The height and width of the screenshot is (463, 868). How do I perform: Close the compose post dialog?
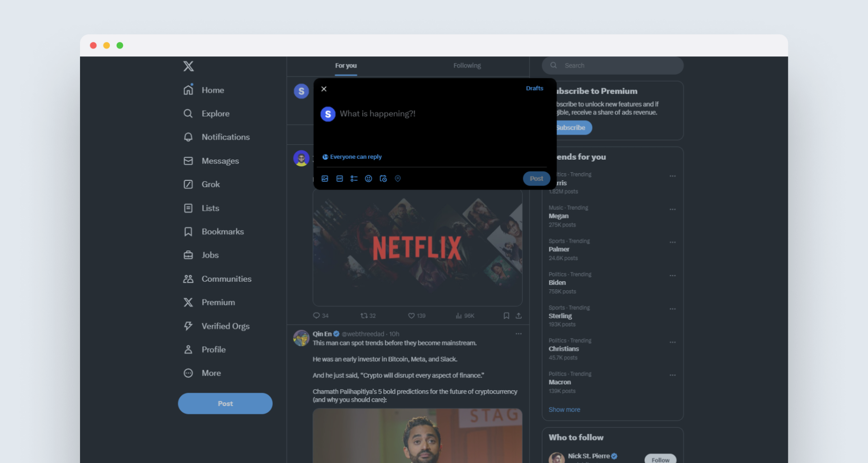coord(324,89)
